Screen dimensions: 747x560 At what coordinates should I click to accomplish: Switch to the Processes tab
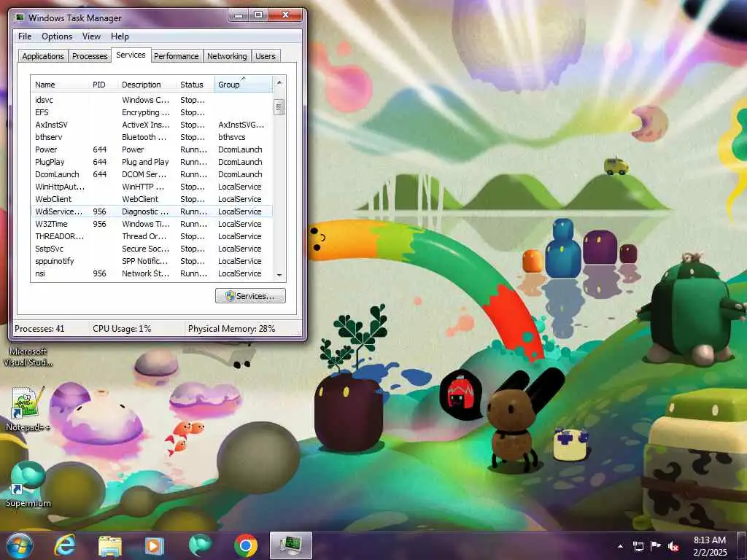pos(90,56)
